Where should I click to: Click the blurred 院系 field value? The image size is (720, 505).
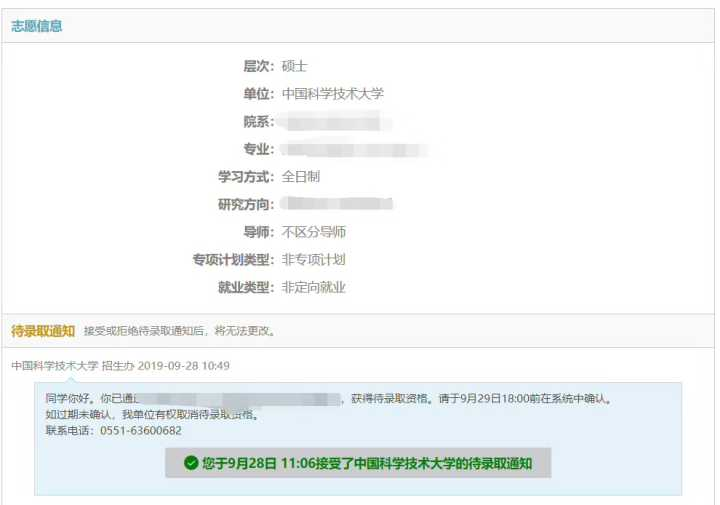click(x=335, y=122)
